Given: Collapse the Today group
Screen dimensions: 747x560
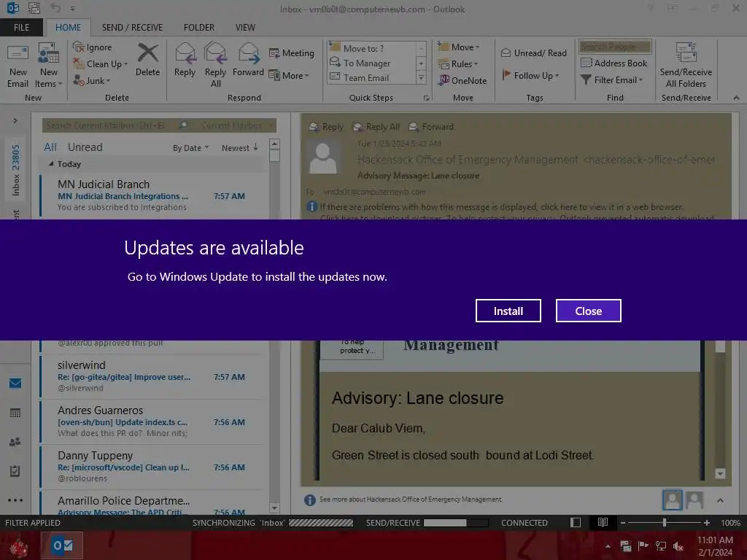Looking at the screenshot, I should point(51,164).
